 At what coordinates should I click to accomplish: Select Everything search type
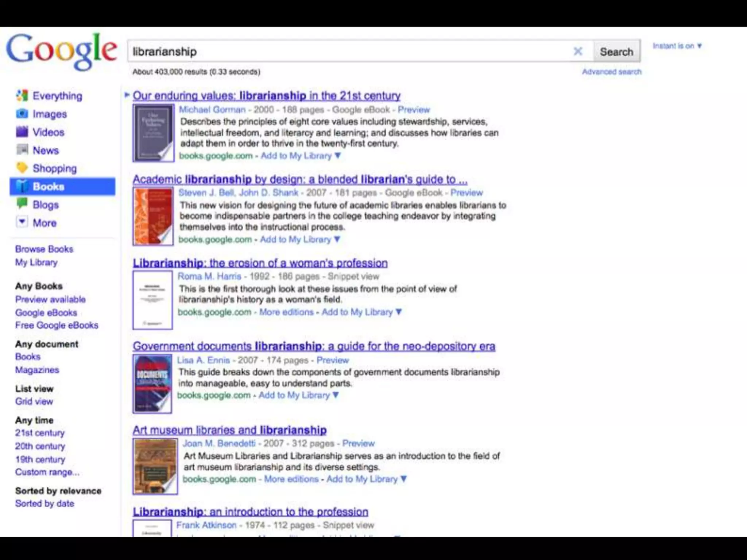coord(58,96)
